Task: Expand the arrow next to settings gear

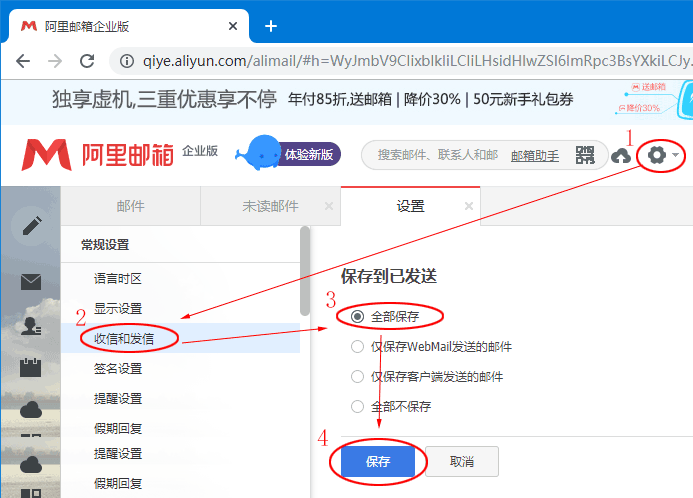Action: [675, 155]
